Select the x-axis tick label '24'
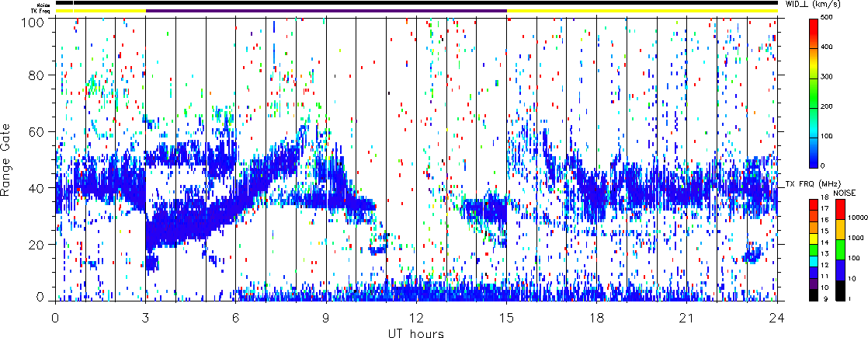This screenshot has width=868, height=338. tap(777, 319)
